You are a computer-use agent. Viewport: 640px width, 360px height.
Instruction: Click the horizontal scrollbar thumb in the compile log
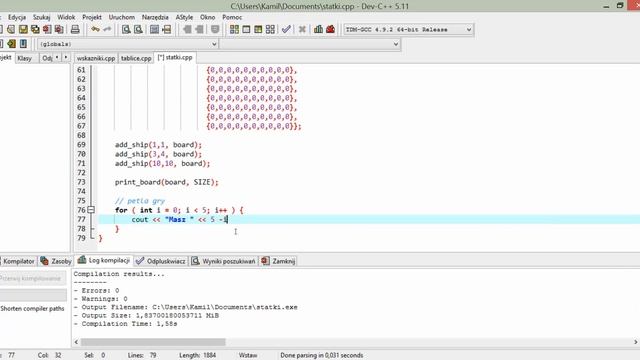click(x=153, y=342)
